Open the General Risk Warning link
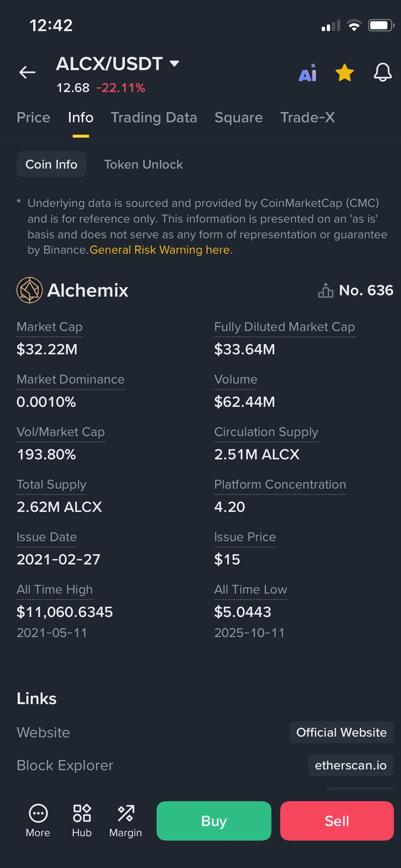 [161, 250]
